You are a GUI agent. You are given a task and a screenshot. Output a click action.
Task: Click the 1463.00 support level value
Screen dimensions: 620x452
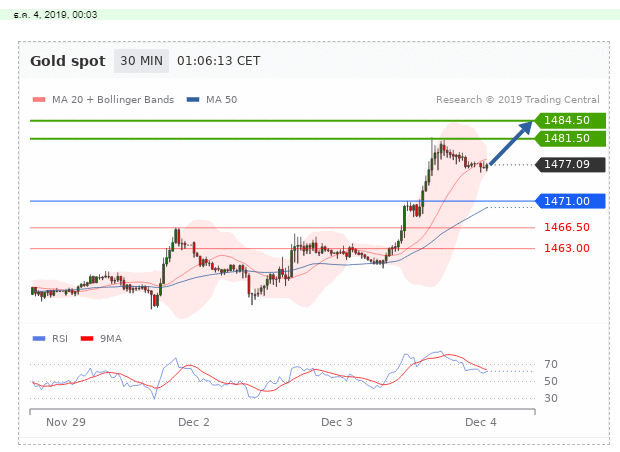pos(567,248)
